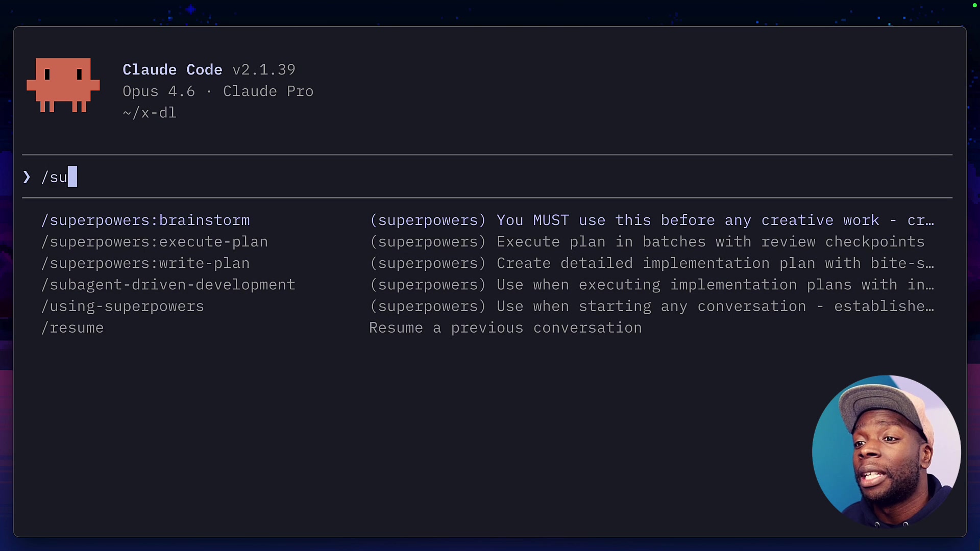
Task: Click the v2.1.39 version number
Action: (263, 69)
